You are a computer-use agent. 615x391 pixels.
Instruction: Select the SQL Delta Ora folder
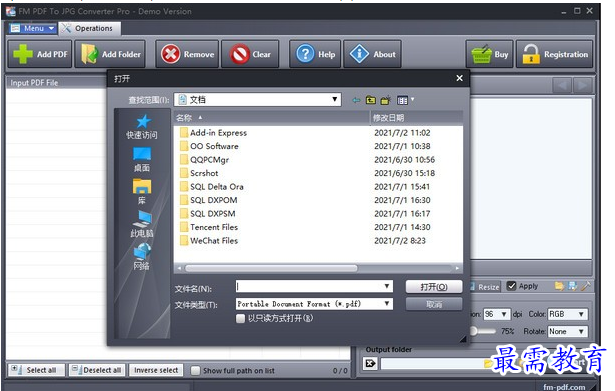[x=212, y=187]
